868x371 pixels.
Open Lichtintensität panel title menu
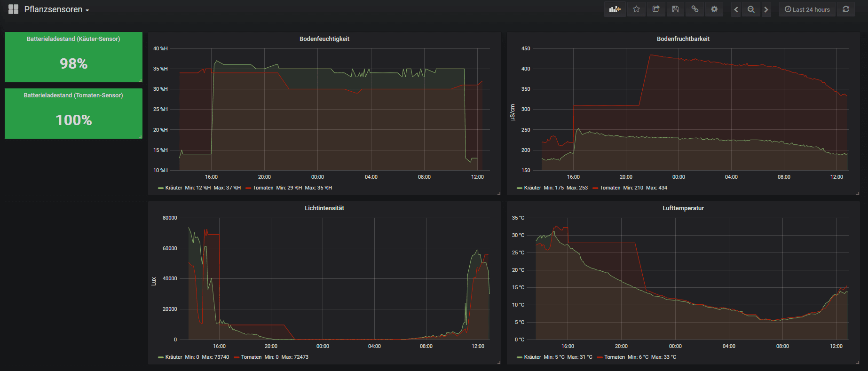click(x=324, y=208)
